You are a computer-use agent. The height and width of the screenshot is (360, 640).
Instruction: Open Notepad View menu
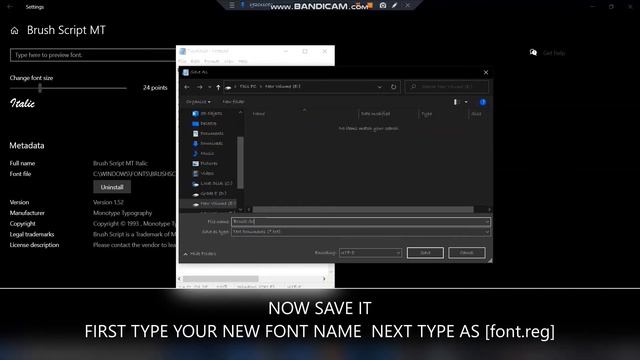(x=229, y=61)
